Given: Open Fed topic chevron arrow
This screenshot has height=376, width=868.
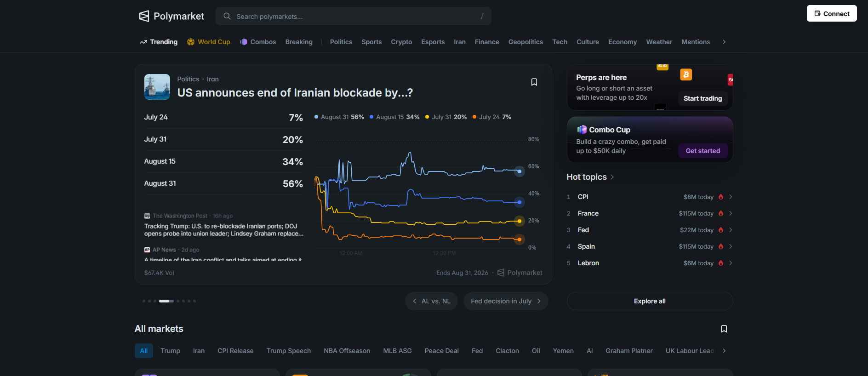Looking at the screenshot, I should tap(731, 230).
